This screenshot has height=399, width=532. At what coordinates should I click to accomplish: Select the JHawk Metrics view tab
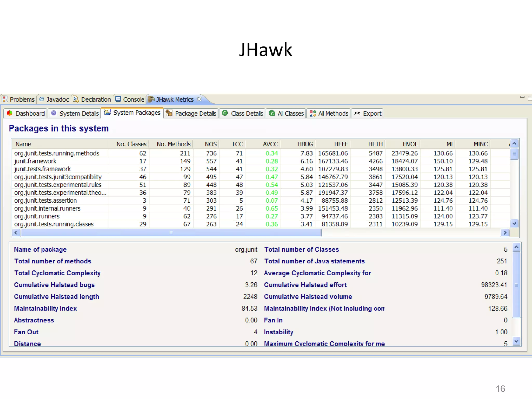point(175,99)
